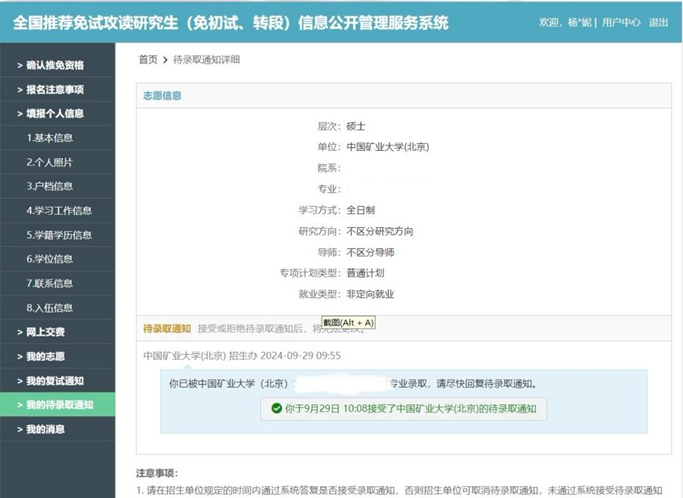Click 全日制 study mode value
This screenshot has height=498, width=683.
pos(361,210)
